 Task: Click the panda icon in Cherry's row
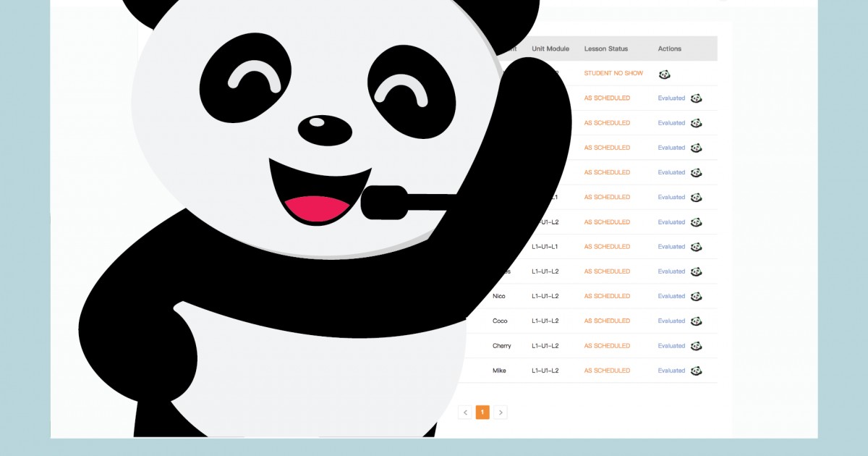(696, 346)
